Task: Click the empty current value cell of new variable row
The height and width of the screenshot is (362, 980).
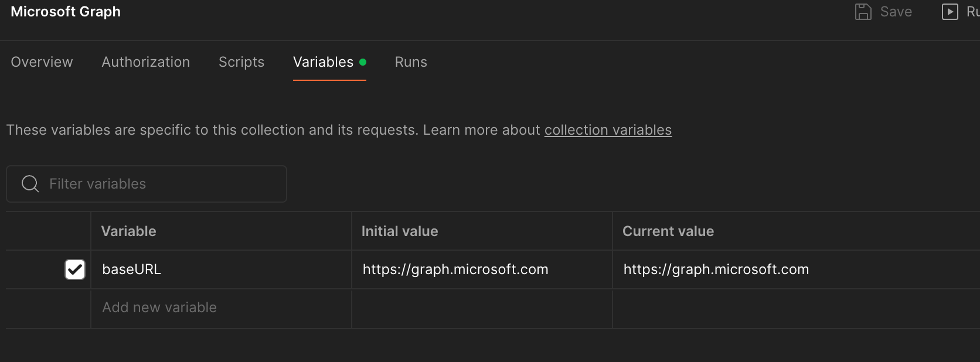Action: pyautogui.click(x=797, y=308)
